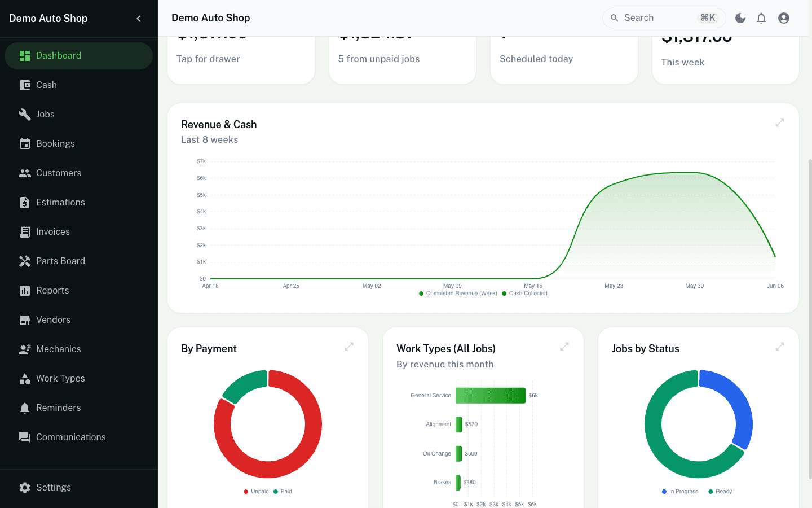Screen dimensions: 812x508
Task: Click the Last 8 weeks subtitle
Action: (210, 140)
